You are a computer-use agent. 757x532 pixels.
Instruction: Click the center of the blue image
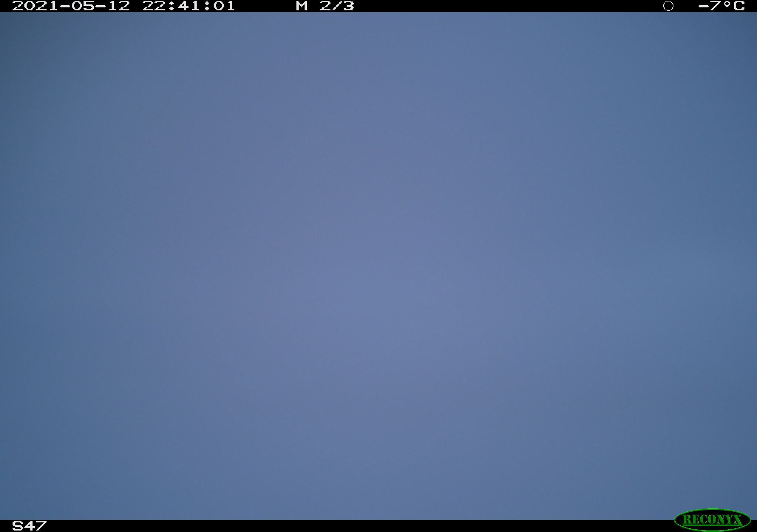pos(378,266)
